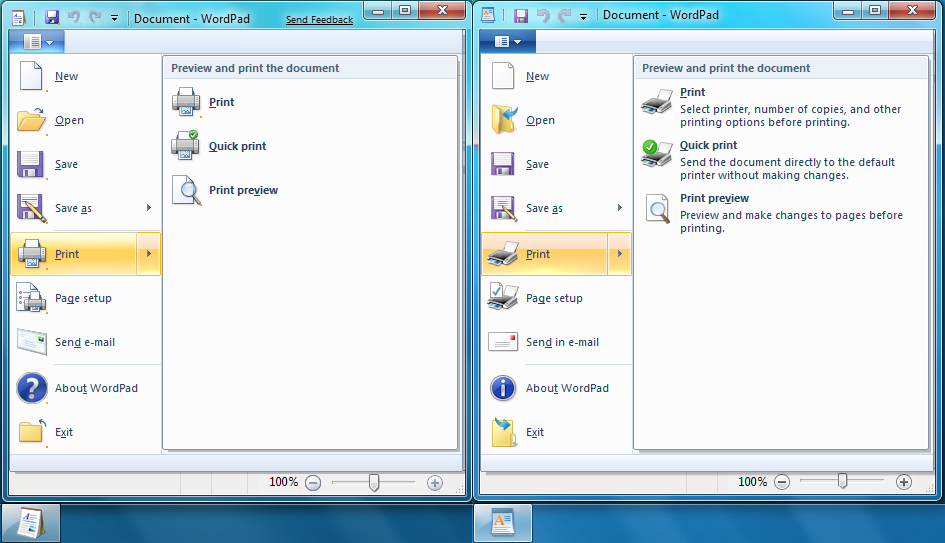Click the Save as icon in left window
This screenshot has height=543, width=945.
click(31, 208)
